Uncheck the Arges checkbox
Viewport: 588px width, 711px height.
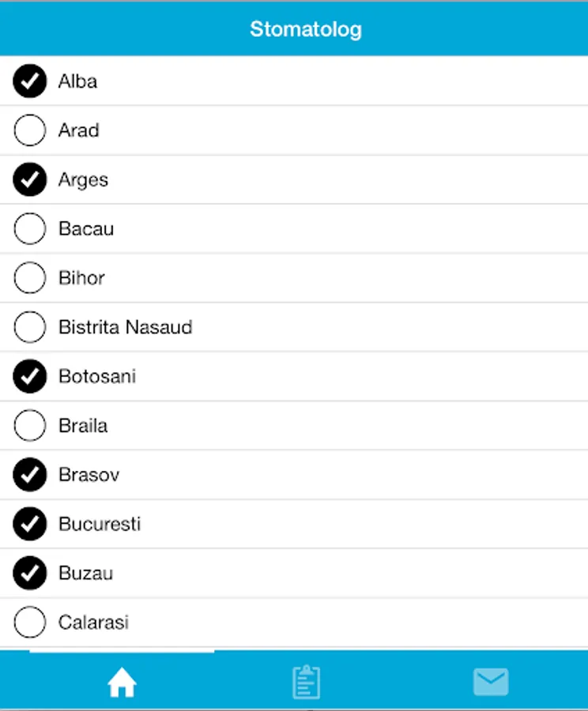tap(30, 179)
